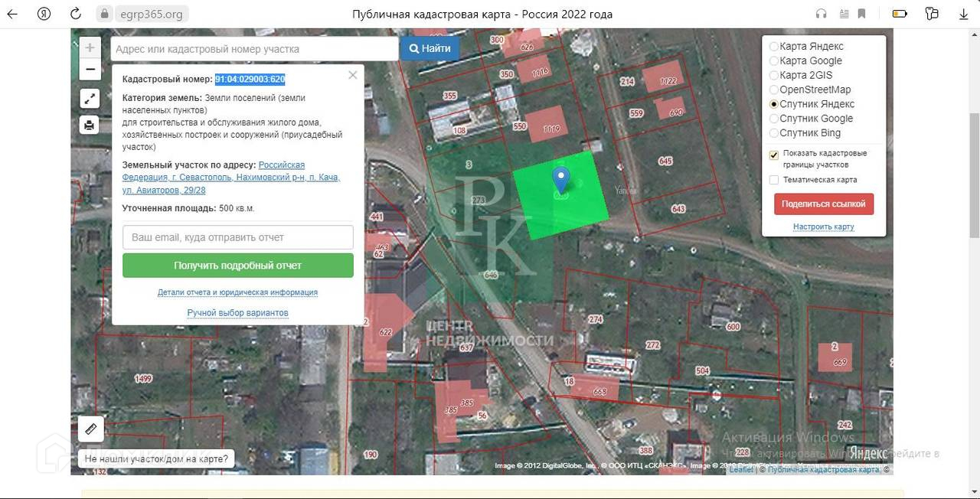980x499 pixels.
Task: Toggle fullscreen map view icon
Action: pyautogui.click(x=90, y=98)
